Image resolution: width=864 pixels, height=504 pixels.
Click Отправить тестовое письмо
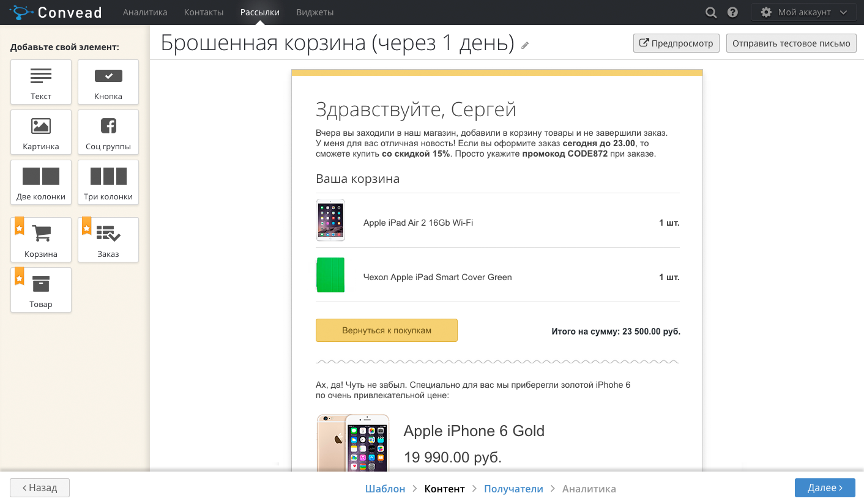point(791,43)
